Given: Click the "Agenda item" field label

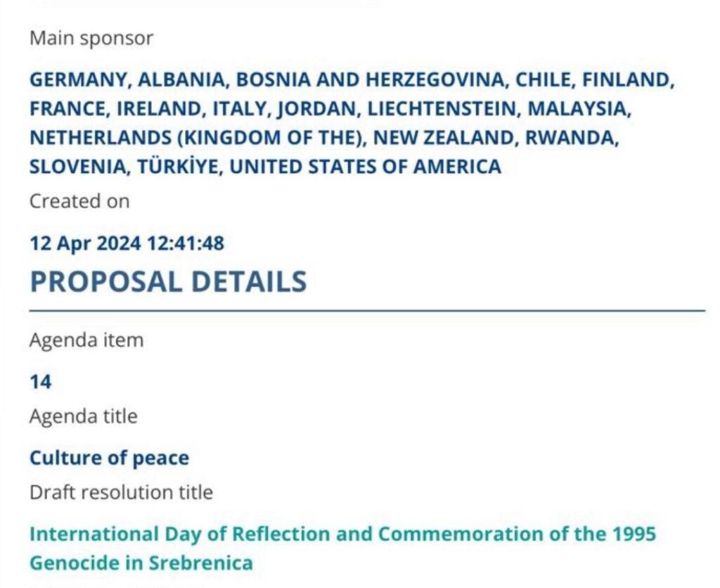Looking at the screenshot, I should [86, 340].
